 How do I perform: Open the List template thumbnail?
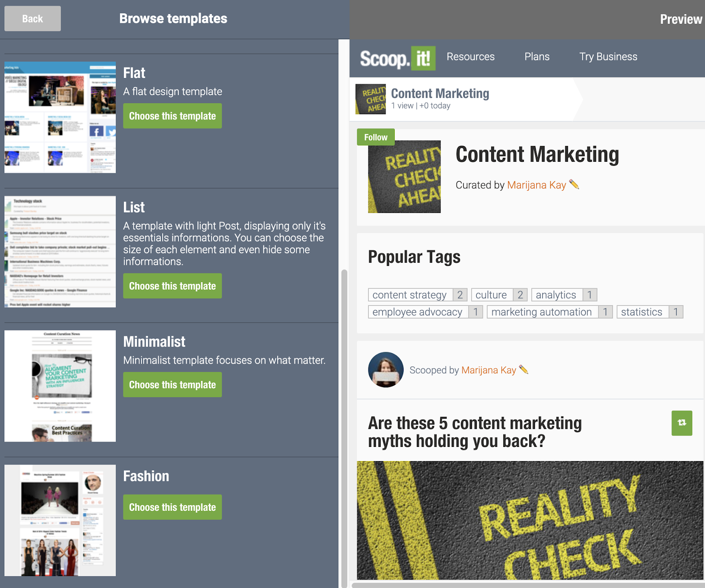click(60, 252)
